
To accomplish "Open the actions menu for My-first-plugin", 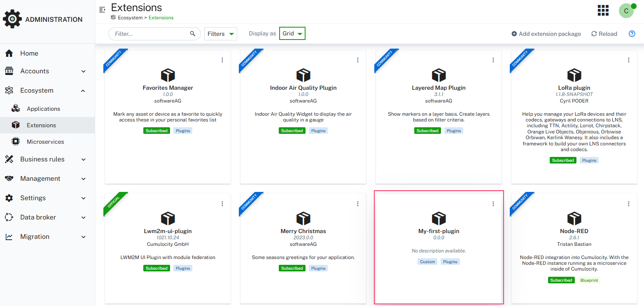I will coord(493,204).
